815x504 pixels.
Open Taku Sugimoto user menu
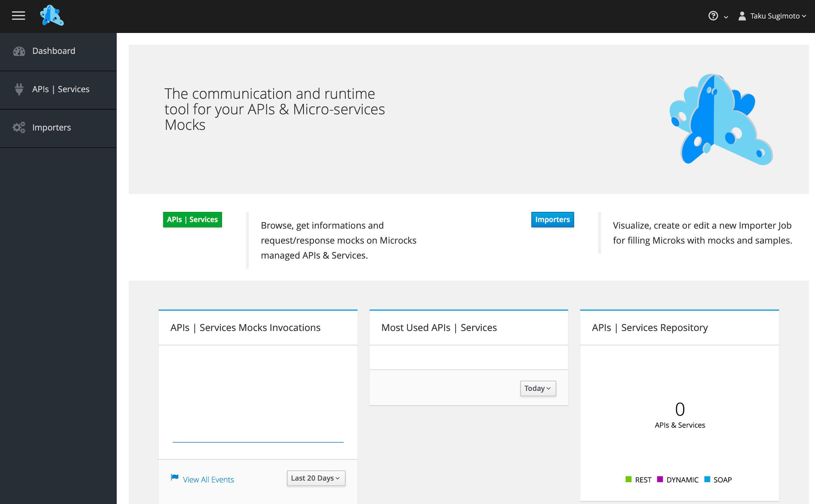point(778,16)
